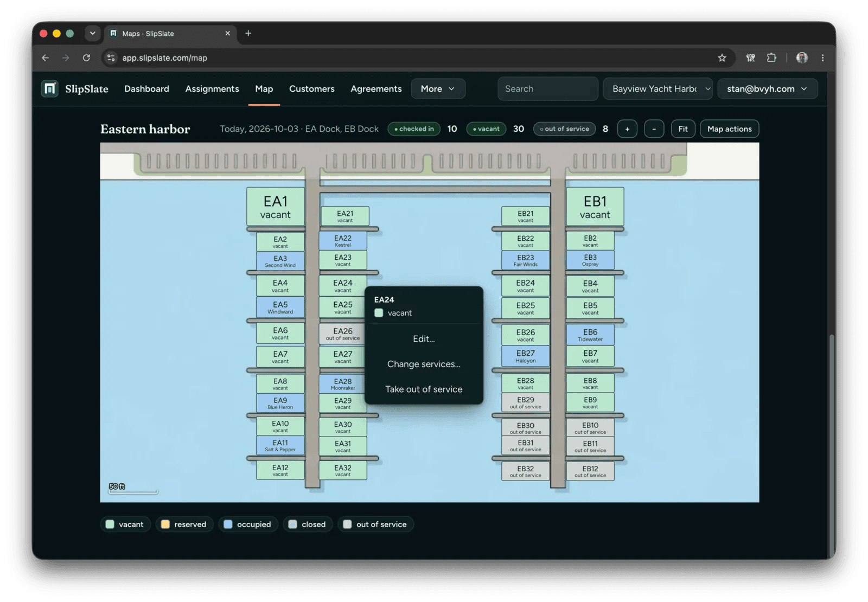Image resolution: width=868 pixels, height=602 pixels.
Task: Click the SlipSlate logo icon
Action: pos(50,88)
